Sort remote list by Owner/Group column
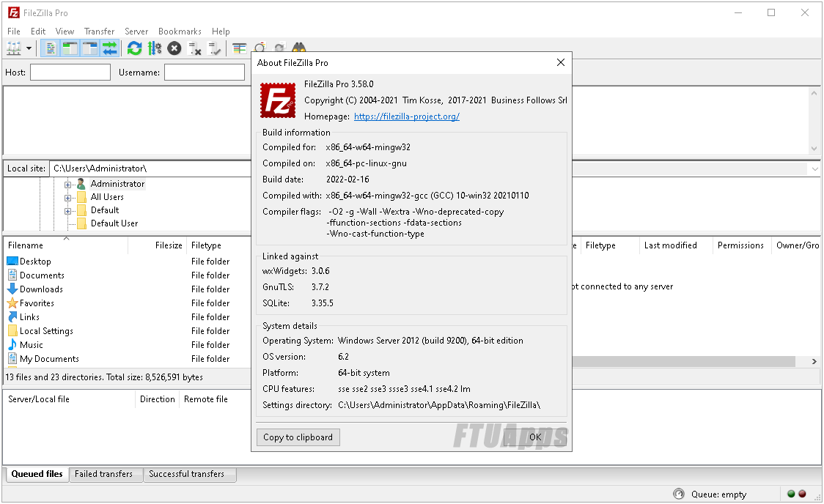Viewport: 824px width, 504px height. coord(797,245)
